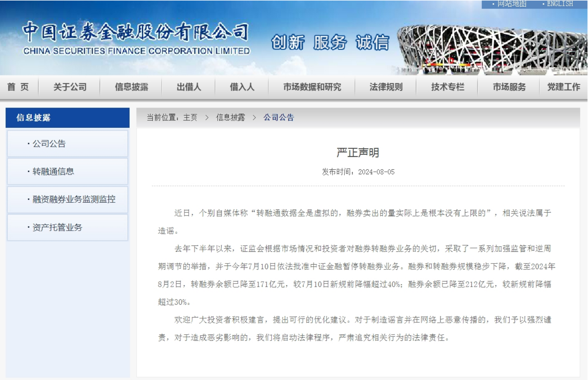Viewport: 588px width, 380px height.
Task: Click the 发布时间：2024-08-05 date line
Action: pyautogui.click(x=358, y=172)
